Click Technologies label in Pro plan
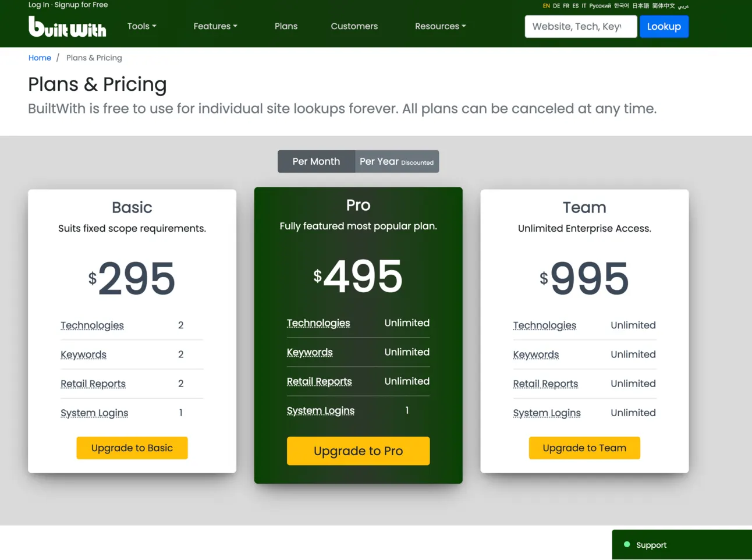 point(318,323)
